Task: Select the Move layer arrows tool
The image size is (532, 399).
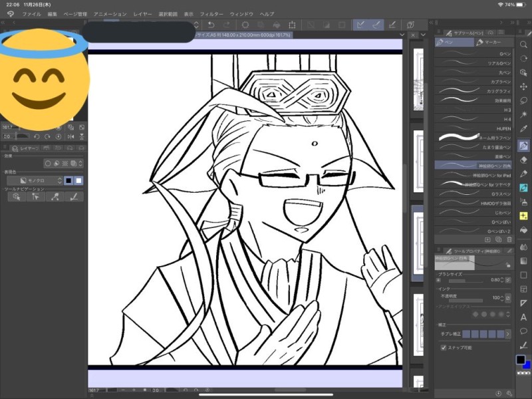Action: 523,87
